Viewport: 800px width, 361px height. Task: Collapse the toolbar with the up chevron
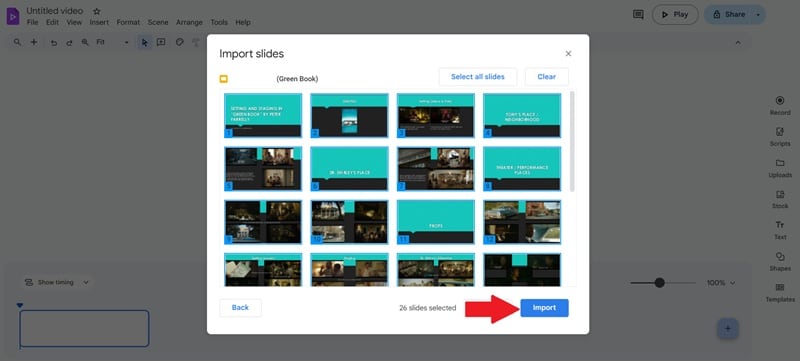click(x=738, y=43)
